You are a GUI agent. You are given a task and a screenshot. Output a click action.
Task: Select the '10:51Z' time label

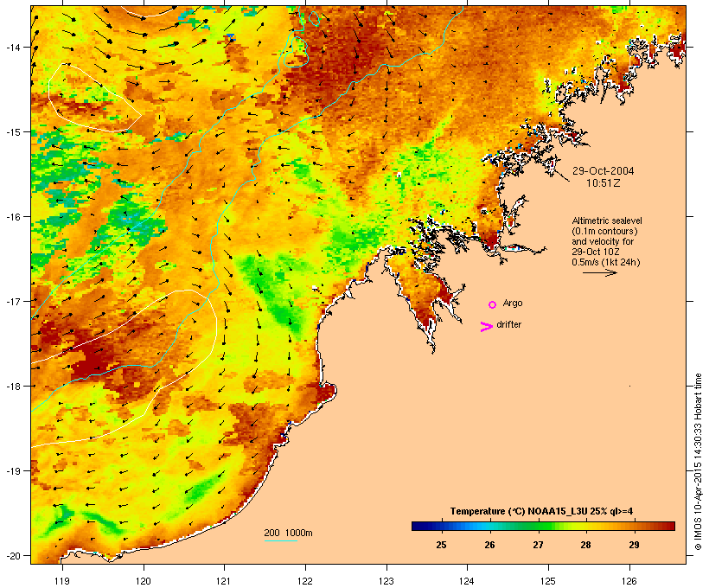coord(604,183)
